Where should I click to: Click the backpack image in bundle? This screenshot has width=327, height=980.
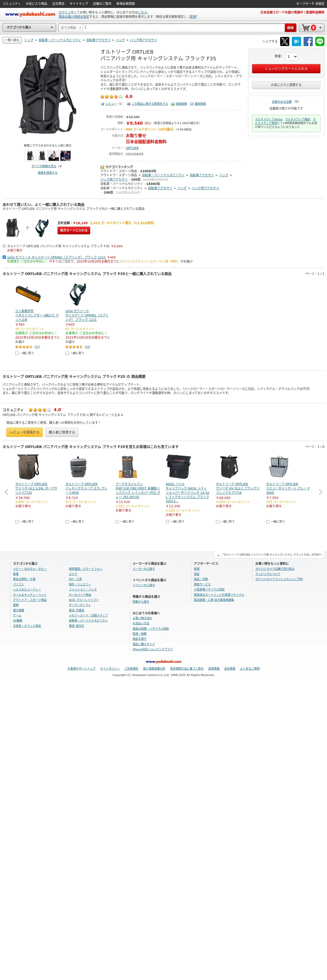(x=12, y=227)
